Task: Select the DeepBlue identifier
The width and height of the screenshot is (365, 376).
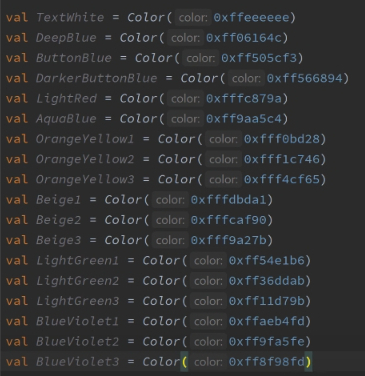Action: (x=66, y=38)
